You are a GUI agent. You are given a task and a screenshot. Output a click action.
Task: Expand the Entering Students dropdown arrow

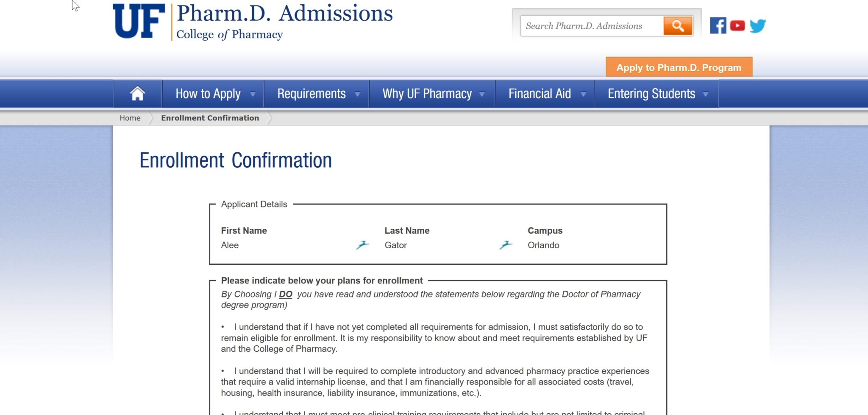(706, 94)
